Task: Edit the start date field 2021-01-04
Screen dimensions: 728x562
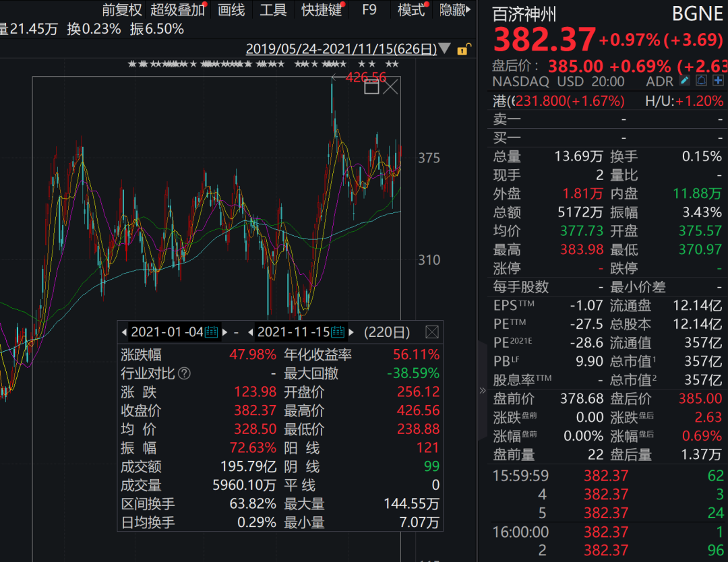Action: tap(166, 332)
